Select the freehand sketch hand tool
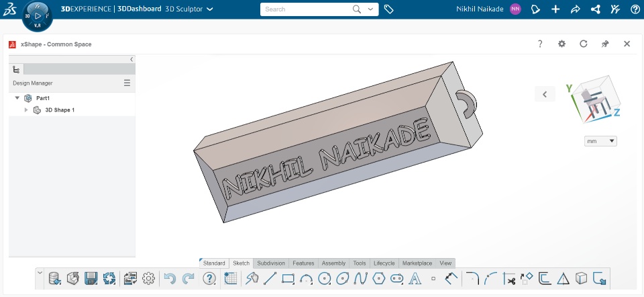Screen dimensions: 644x297 pos(252,278)
